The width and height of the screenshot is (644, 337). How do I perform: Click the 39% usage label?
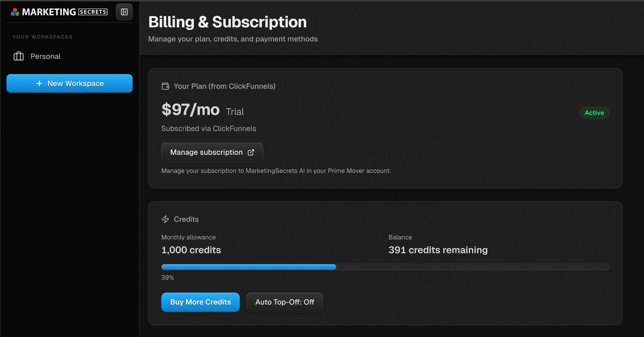(x=167, y=277)
